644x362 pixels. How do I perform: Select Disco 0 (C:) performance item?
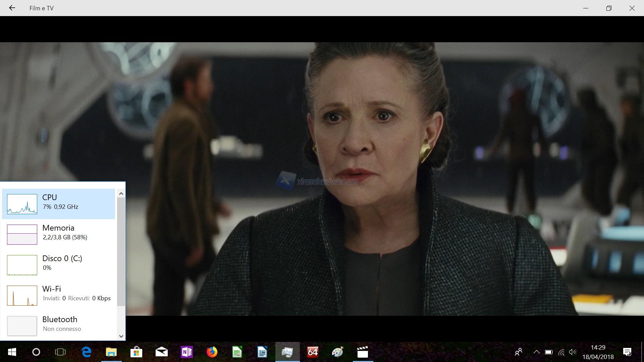(58, 264)
